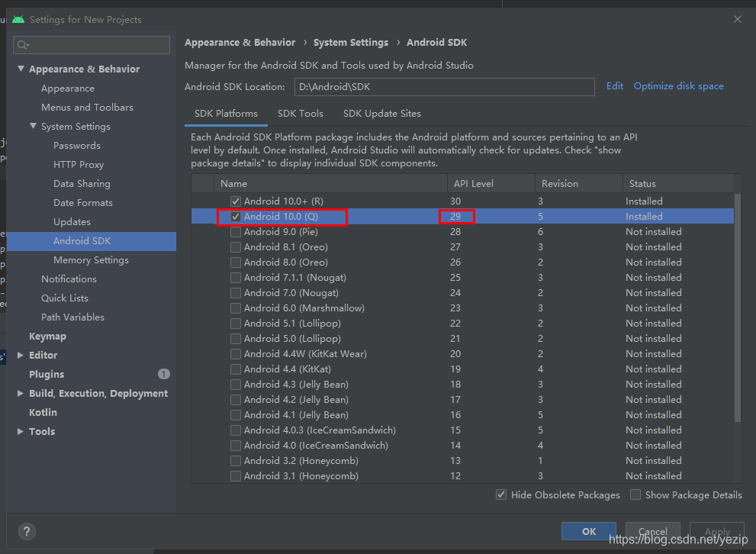
Task: Uncheck the Android 10.0 (Q) checkbox
Action: tap(235, 217)
